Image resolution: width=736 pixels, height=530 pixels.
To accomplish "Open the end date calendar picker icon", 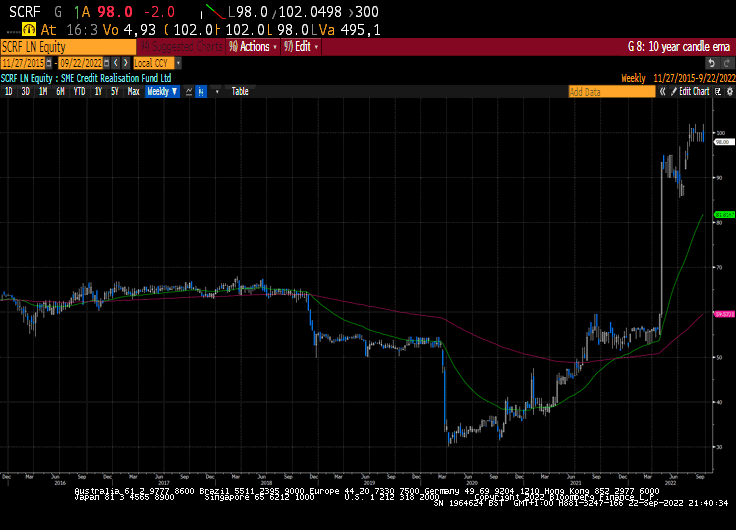I will point(107,63).
